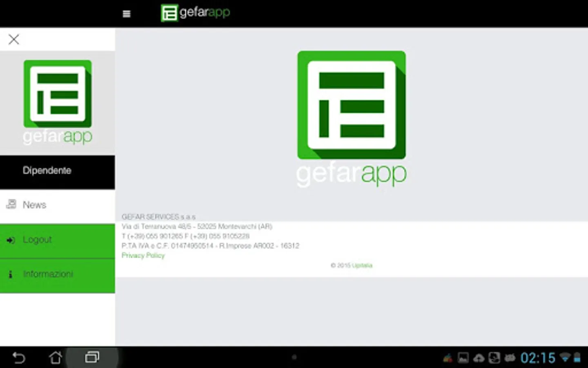The image size is (588, 368).
Task: Tap the large central gefarapp logo
Action: (x=352, y=119)
